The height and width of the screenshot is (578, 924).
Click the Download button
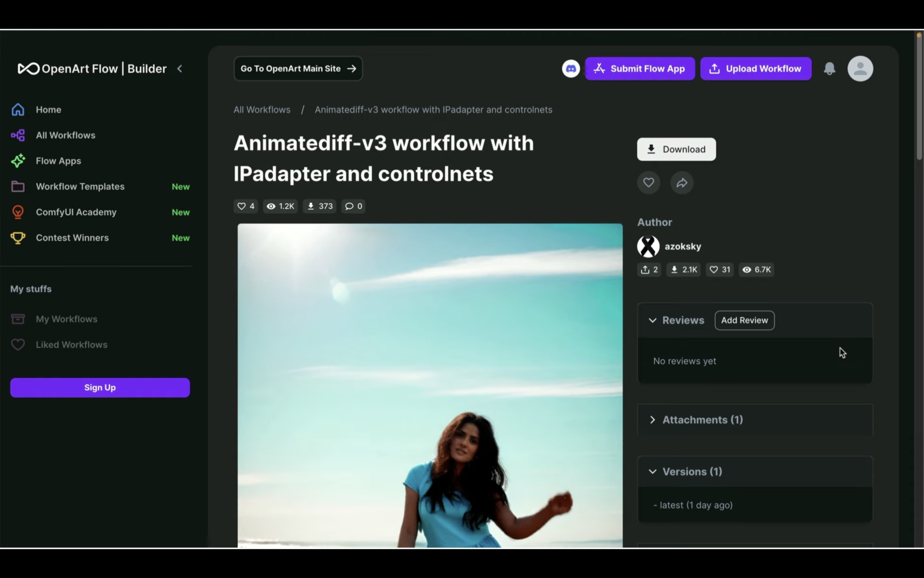tap(676, 149)
